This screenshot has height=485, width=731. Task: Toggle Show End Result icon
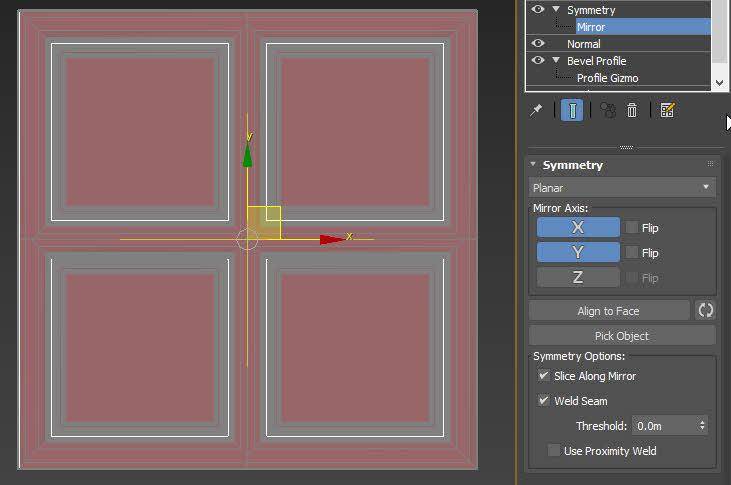click(572, 110)
